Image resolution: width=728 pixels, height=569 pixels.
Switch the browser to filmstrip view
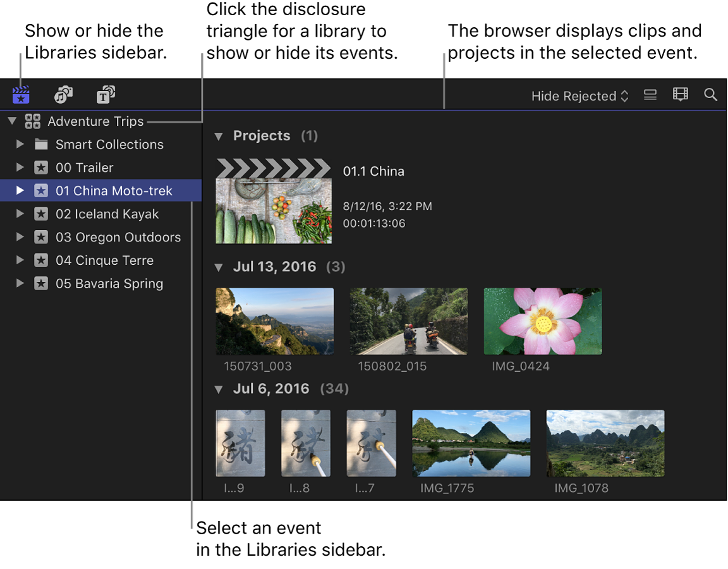click(680, 95)
